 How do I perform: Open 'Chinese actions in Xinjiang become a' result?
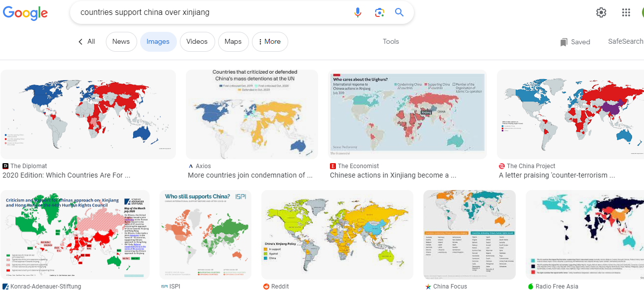(393, 175)
